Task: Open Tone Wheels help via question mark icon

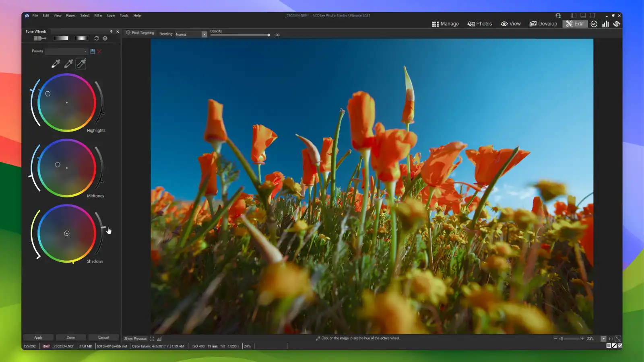Action: (x=105, y=38)
